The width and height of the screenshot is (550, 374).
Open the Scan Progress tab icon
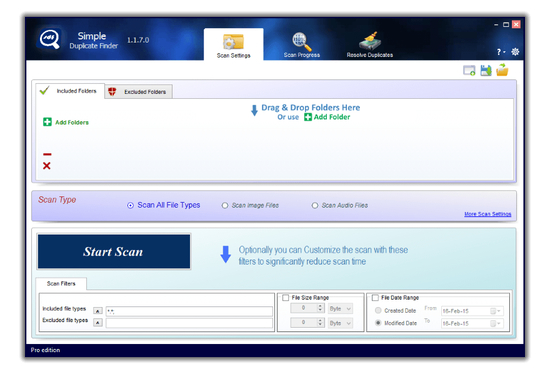pos(302,42)
